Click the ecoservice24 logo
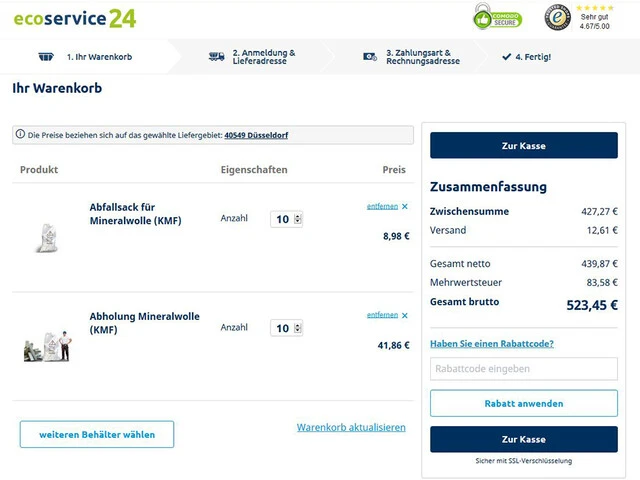The width and height of the screenshot is (640, 480). [75, 18]
